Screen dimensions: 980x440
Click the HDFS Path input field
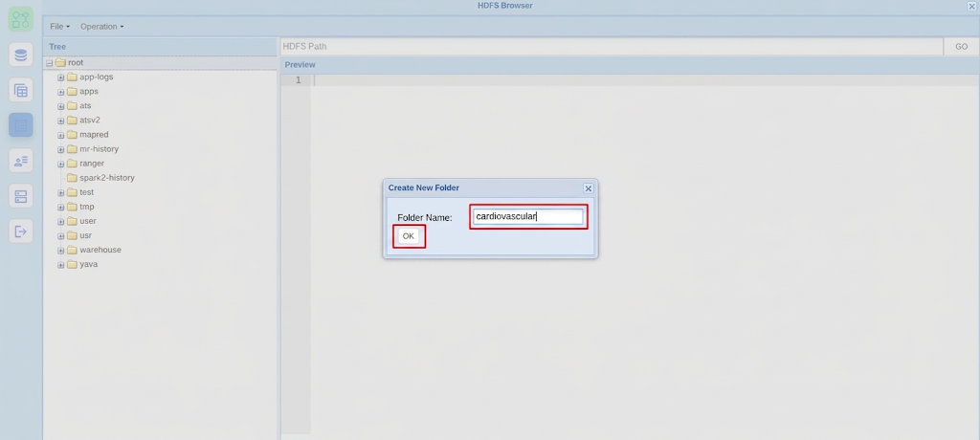coord(612,46)
